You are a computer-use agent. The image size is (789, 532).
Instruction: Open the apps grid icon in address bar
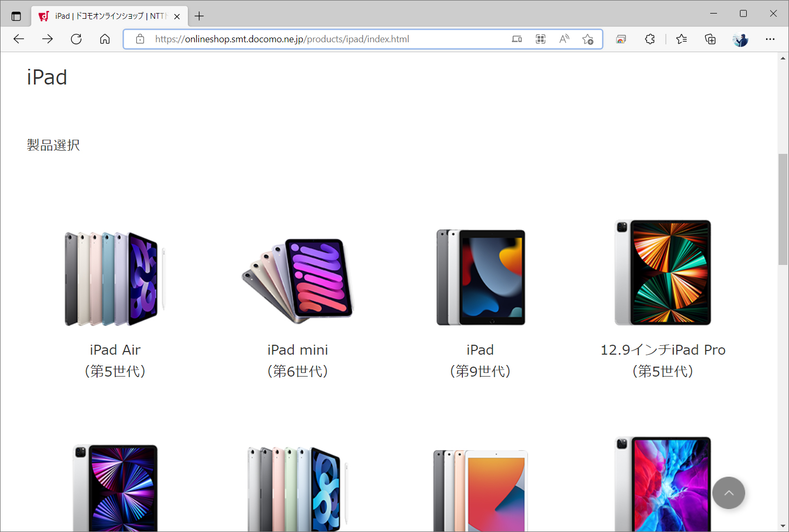coord(541,39)
